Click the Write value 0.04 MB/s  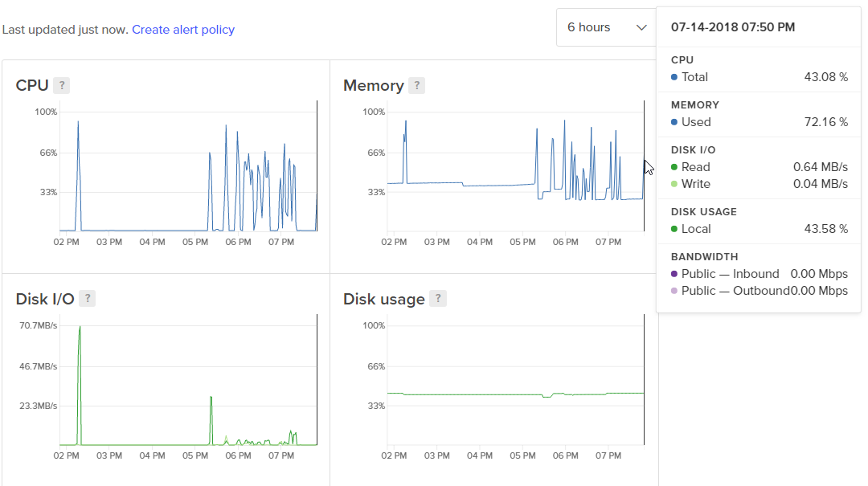(821, 184)
